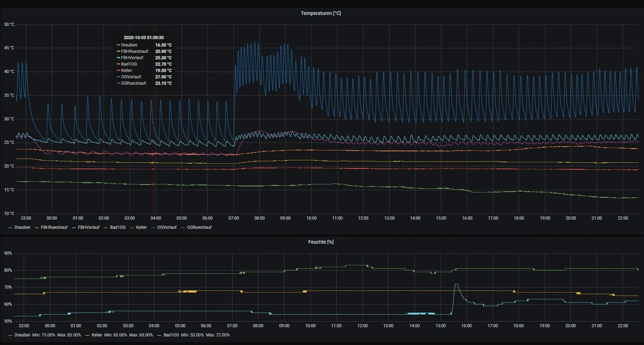Toggle the OGVorlauf series in the legend
The image size is (644, 345).
coord(167,227)
